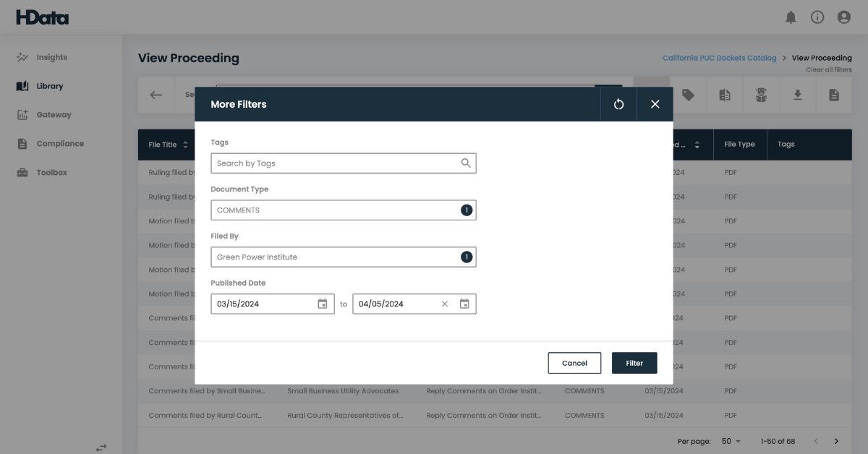Screen dimensions: 868x454
Task: Open the start date calendar picker
Action: tap(322, 304)
